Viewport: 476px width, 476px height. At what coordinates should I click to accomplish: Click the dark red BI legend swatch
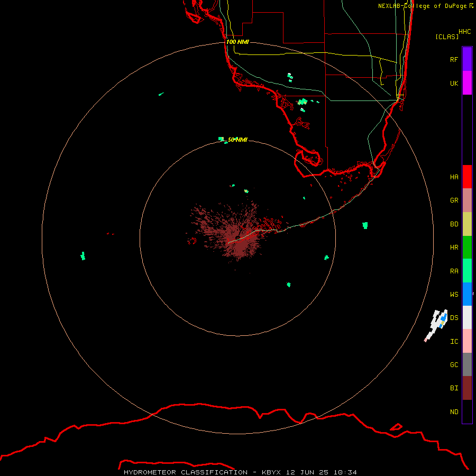coord(467,388)
